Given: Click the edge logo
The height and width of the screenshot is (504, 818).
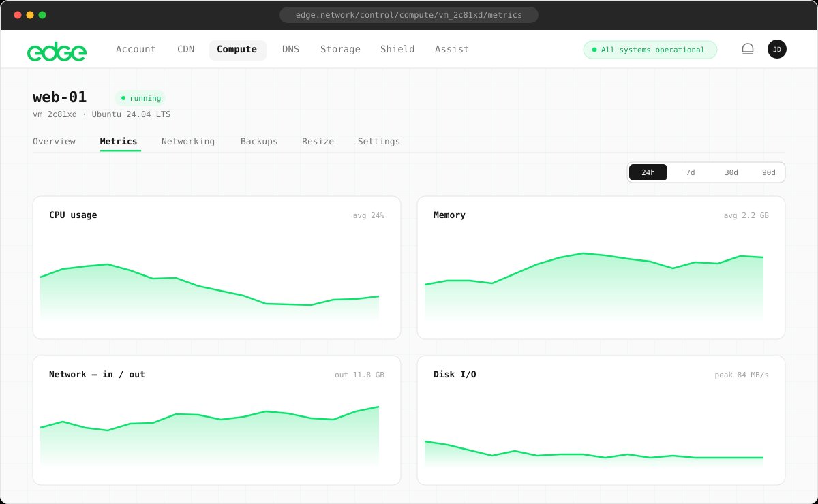Looking at the screenshot, I should [57, 51].
